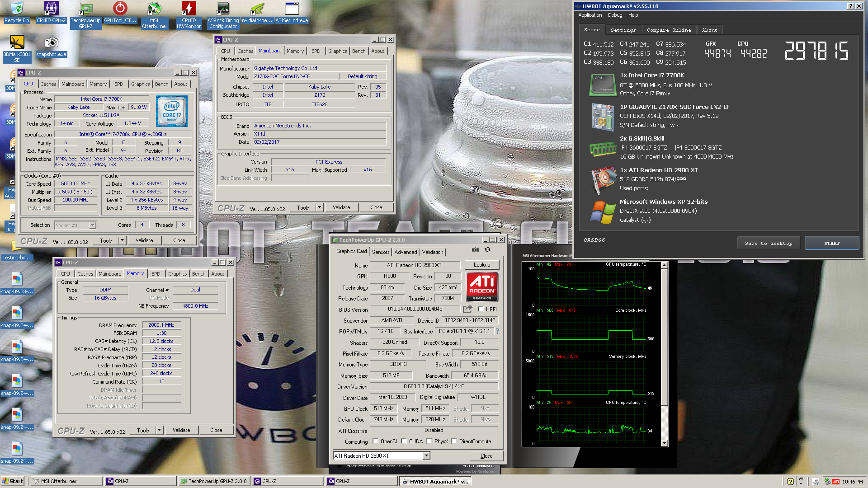
Task: Open Tools dropdown arrow in Mainboard CPU-Z
Action: 319,207
